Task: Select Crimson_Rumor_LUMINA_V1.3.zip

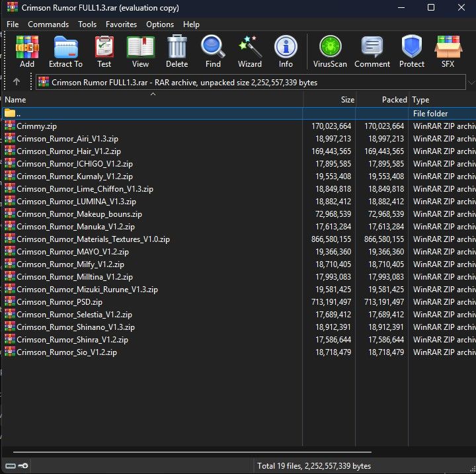Action: (x=77, y=202)
